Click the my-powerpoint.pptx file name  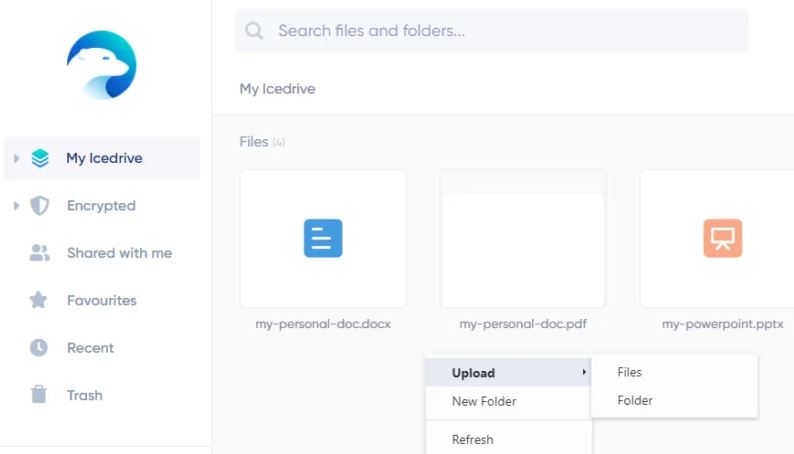pyautogui.click(x=723, y=324)
